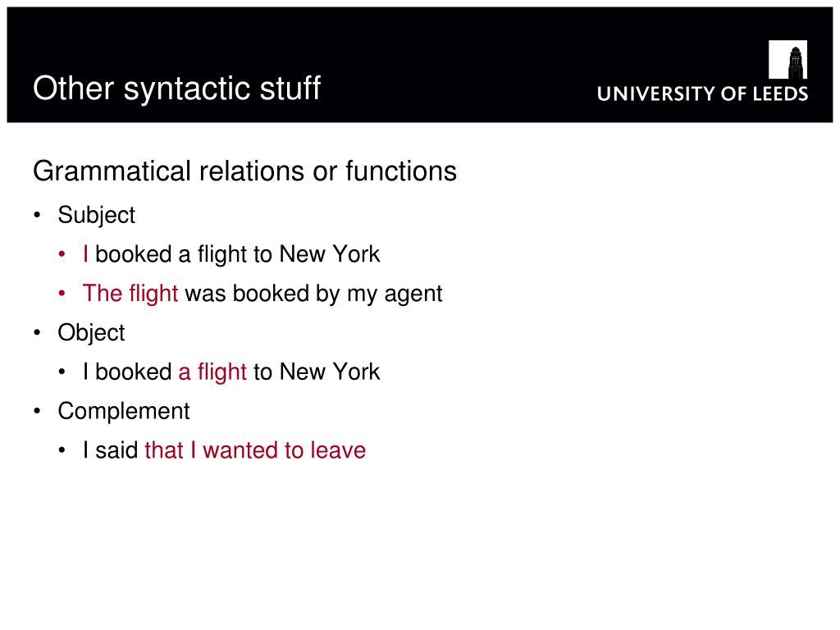This screenshot has width=840, height=630.
Task: Click the red I in first example
Action: click(85, 254)
